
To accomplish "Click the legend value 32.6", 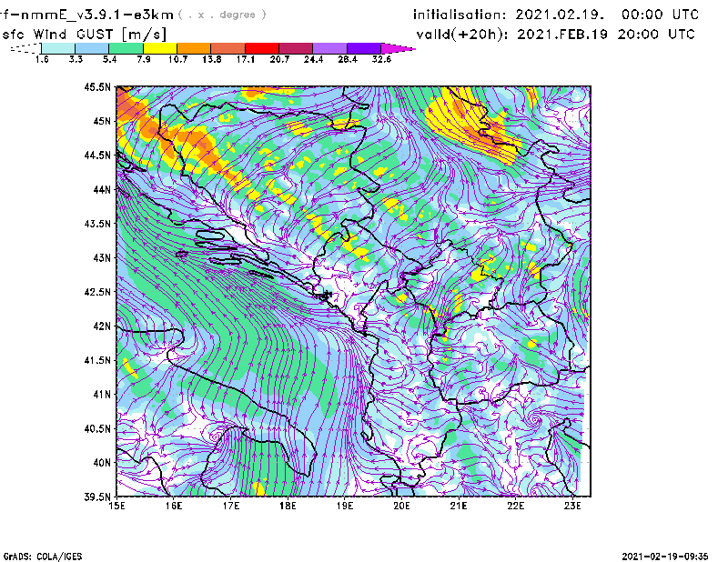I will 381,59.
